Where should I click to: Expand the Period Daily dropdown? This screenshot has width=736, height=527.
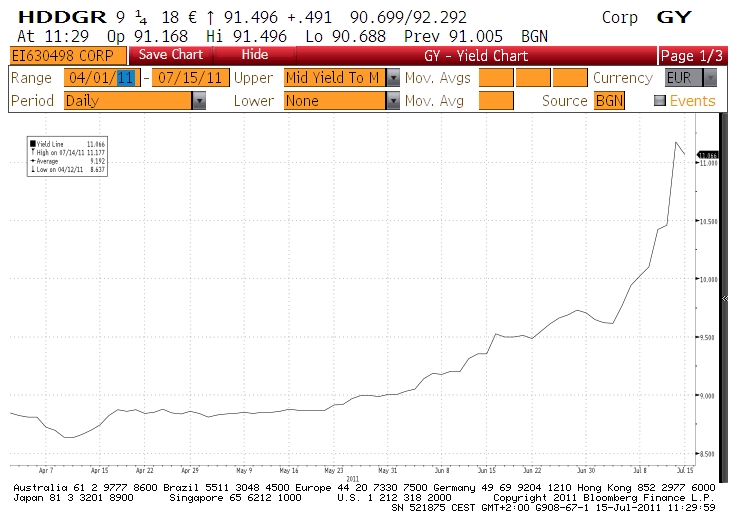click(199, 101)
